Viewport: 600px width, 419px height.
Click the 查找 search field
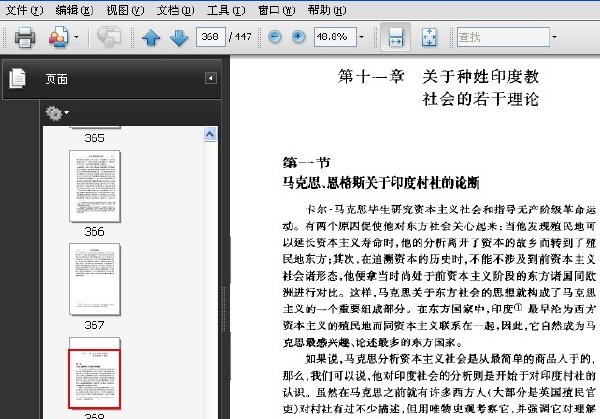pyautogui.click(x=503, y=37)
